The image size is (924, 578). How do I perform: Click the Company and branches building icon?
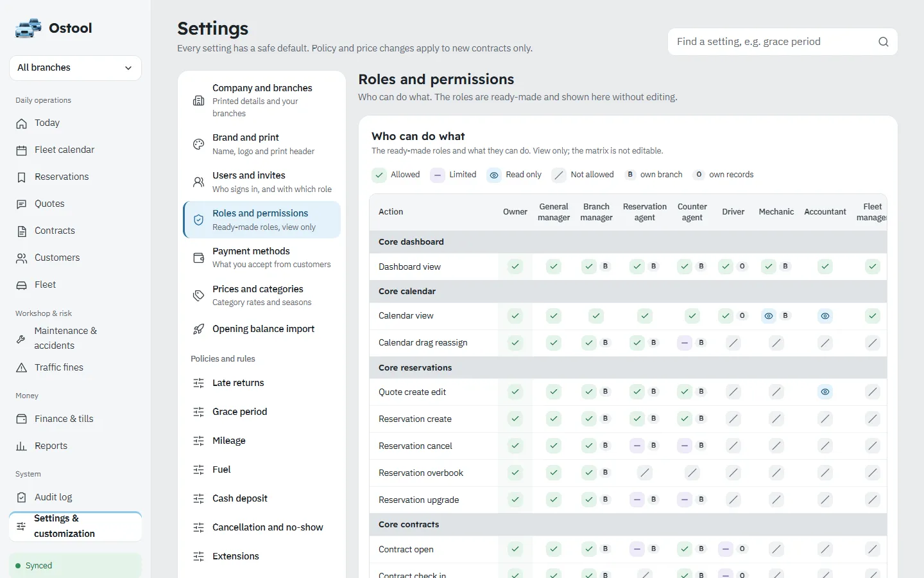[x=199, y=101]
